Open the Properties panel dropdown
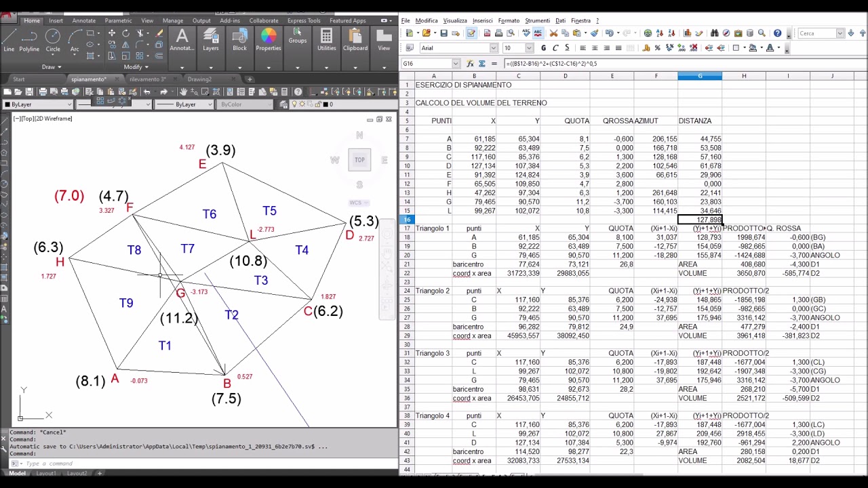The height and width of the screenshot is (488, 868). [269, 67]
